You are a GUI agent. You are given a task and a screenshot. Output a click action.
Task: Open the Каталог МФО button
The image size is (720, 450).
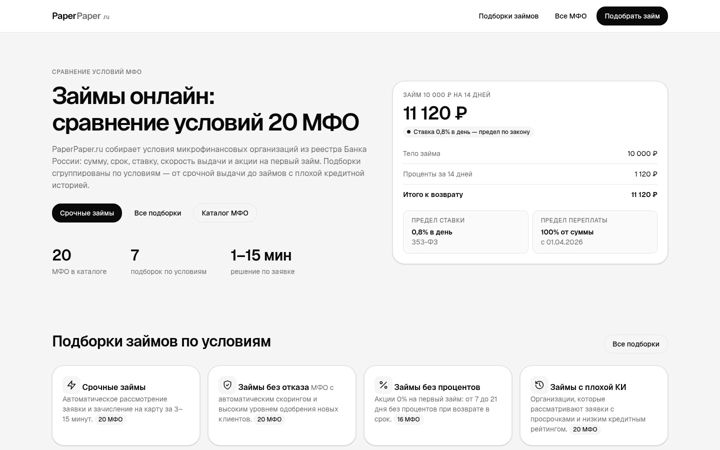pos(225,213)
